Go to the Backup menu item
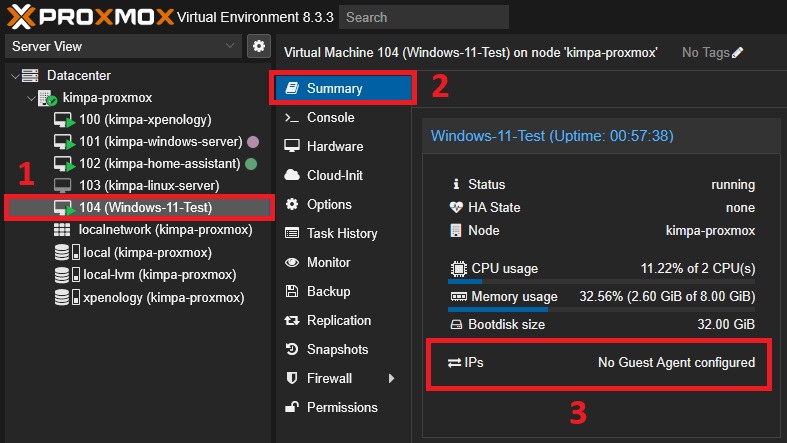The width and height of the screenshot is (787, 443). (x=328, y=292)
